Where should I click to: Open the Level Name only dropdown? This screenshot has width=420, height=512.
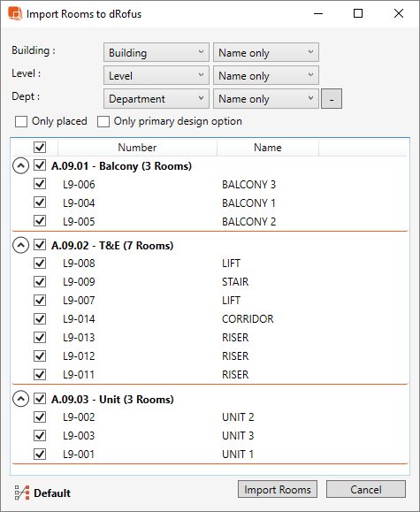(266, 75)
